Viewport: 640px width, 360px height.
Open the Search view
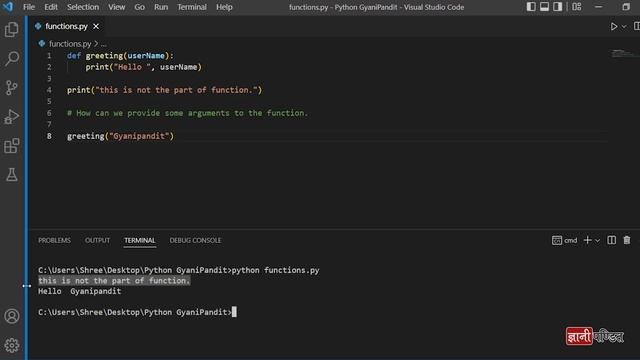pos(11,58)
